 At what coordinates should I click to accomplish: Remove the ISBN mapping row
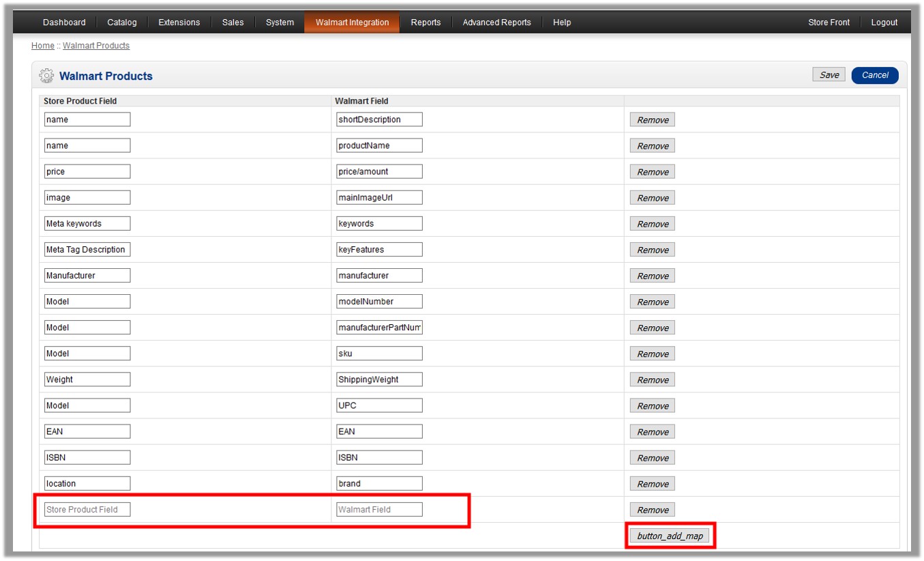coord(653,457)
